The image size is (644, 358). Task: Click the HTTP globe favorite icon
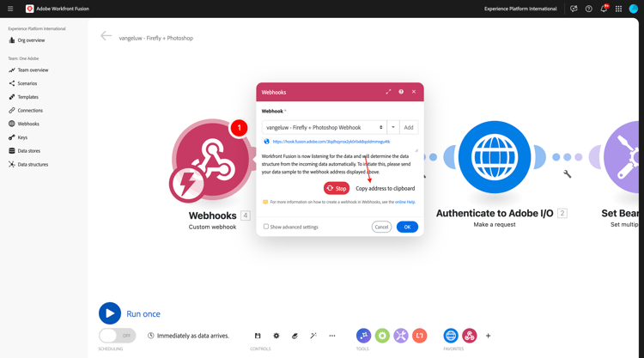pyautogui.click(x=451, y=336)
